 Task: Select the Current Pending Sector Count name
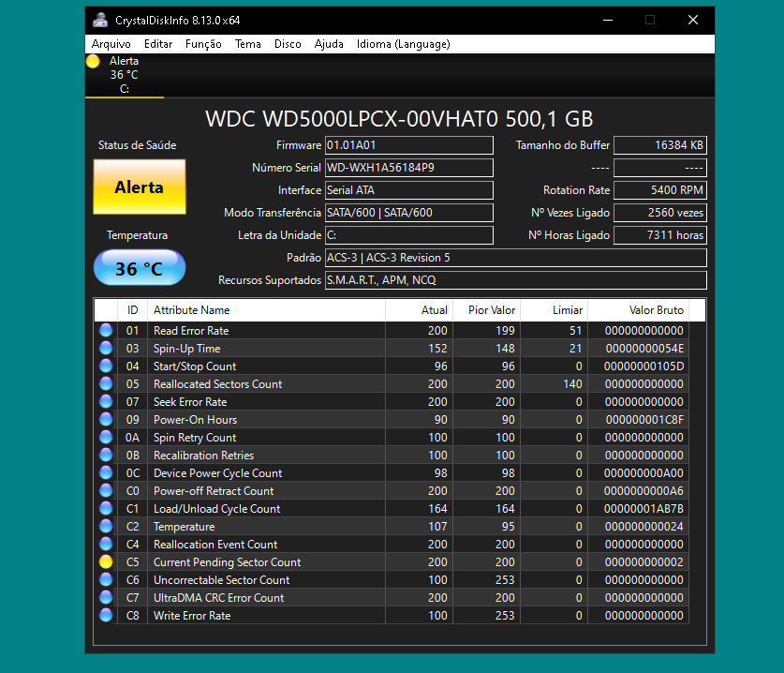[227, 562]
